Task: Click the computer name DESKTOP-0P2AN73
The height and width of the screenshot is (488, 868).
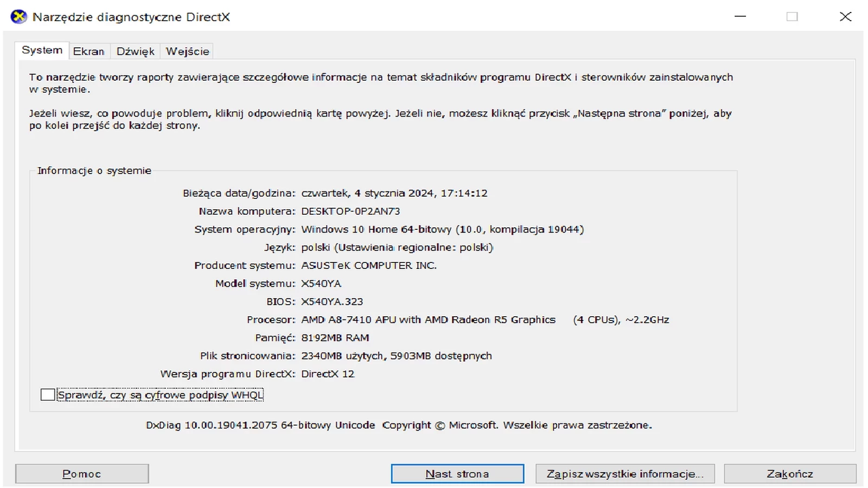Action: (x=350, y=211)
